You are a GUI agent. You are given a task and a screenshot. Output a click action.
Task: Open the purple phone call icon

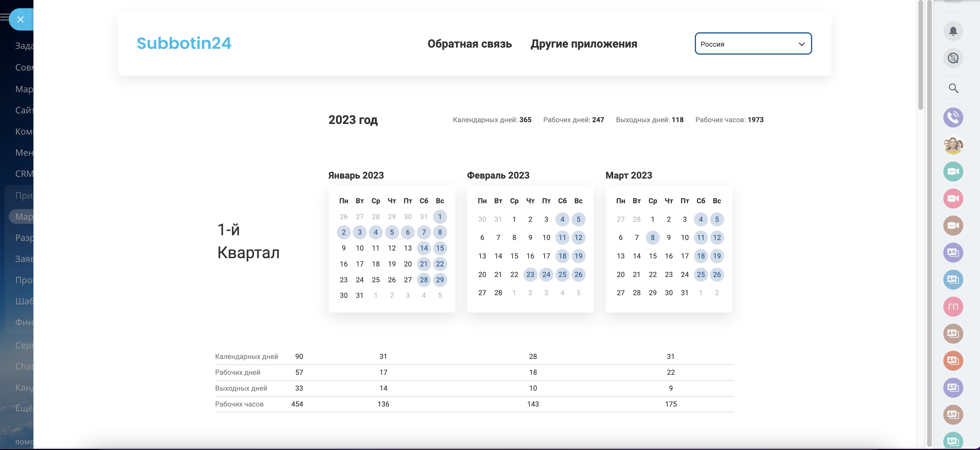953,117
